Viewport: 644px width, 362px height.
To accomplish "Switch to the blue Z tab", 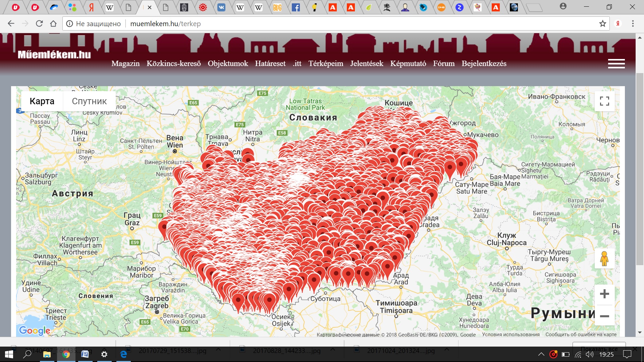I will coord(460,7).
